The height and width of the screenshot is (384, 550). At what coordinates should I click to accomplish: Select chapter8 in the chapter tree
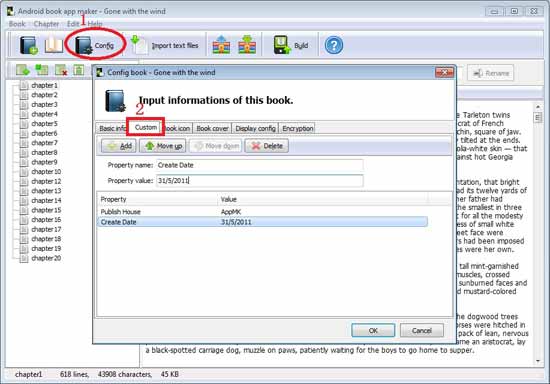pos(44,153)
